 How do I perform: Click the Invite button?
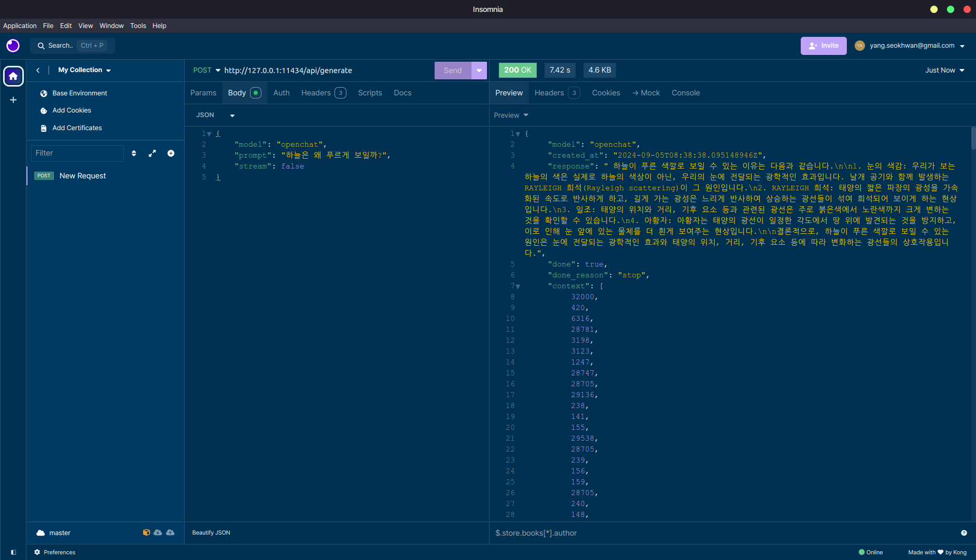click(x=824, y=46)
